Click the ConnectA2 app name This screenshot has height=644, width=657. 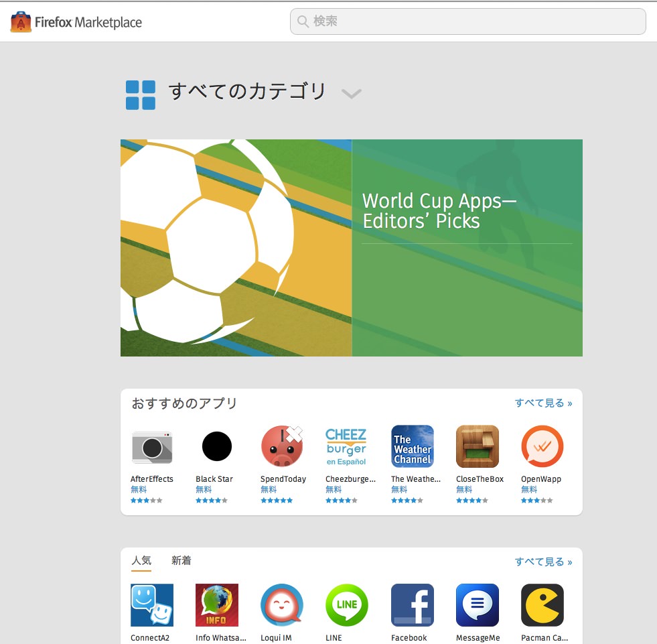(x=150, y=638)
